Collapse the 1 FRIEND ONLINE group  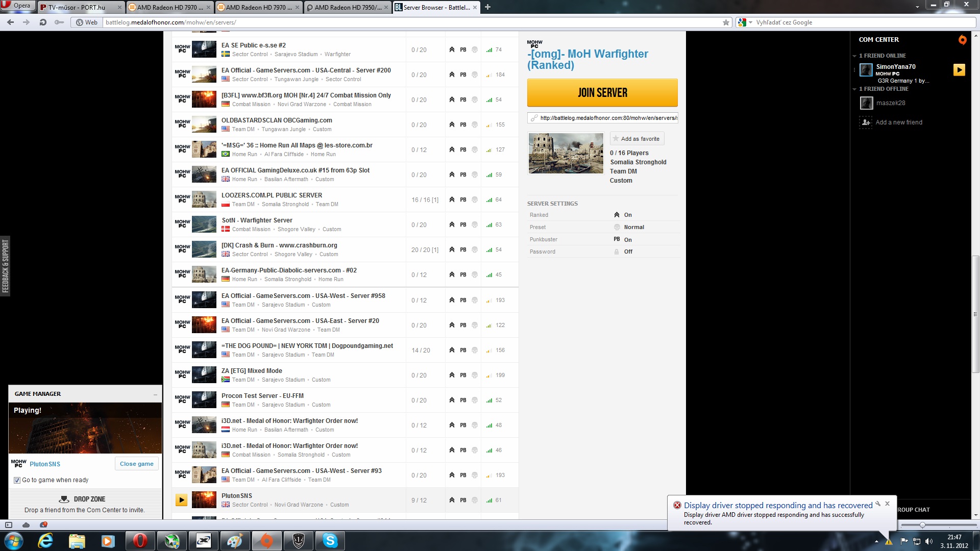point(854,56)
